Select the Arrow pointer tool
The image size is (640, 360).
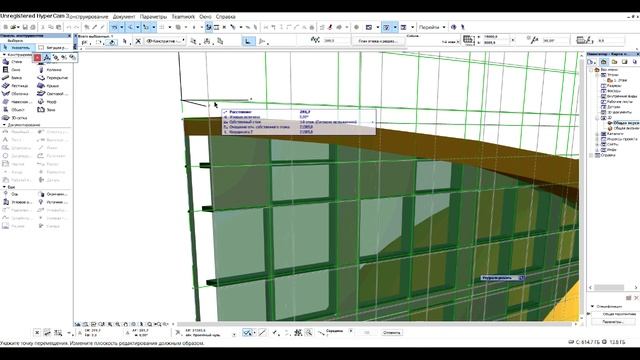click(x=18, y=48)
